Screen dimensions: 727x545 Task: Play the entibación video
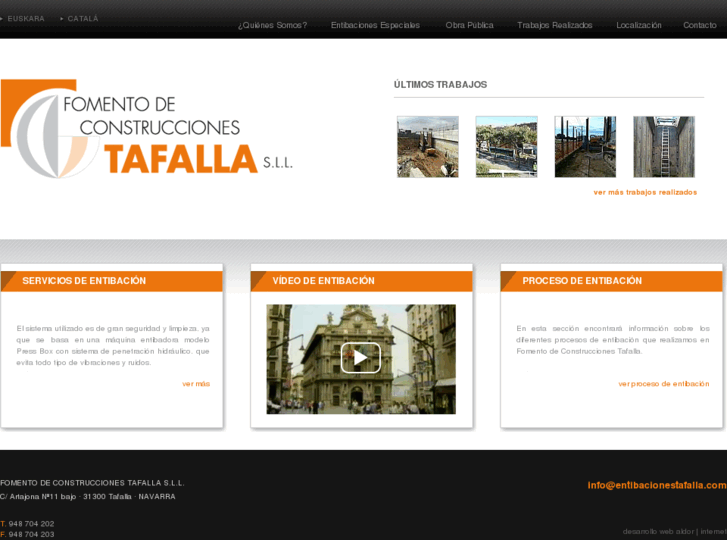pos(361,358)
